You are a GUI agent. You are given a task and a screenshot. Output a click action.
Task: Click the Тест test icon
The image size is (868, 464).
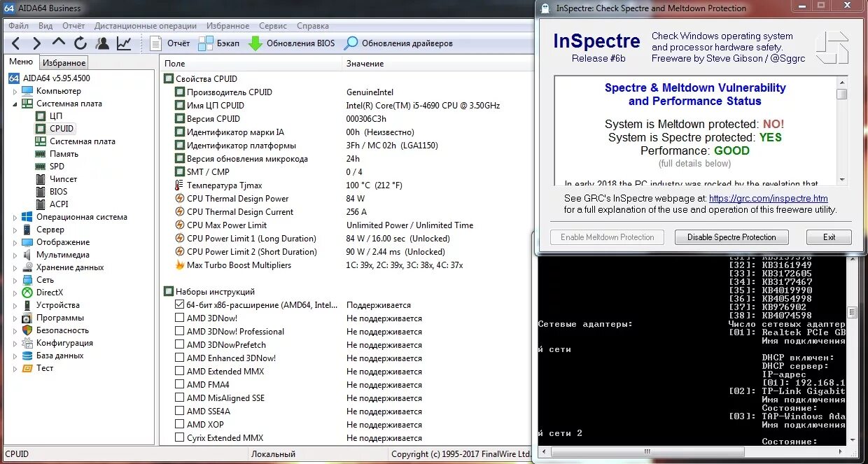[27, 368]
